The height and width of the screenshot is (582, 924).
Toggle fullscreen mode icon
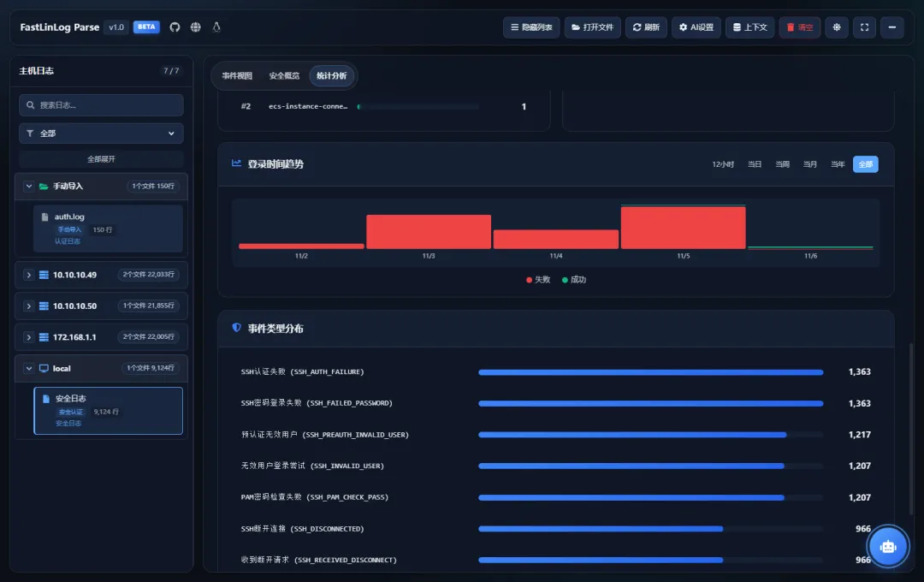(864, 27)
